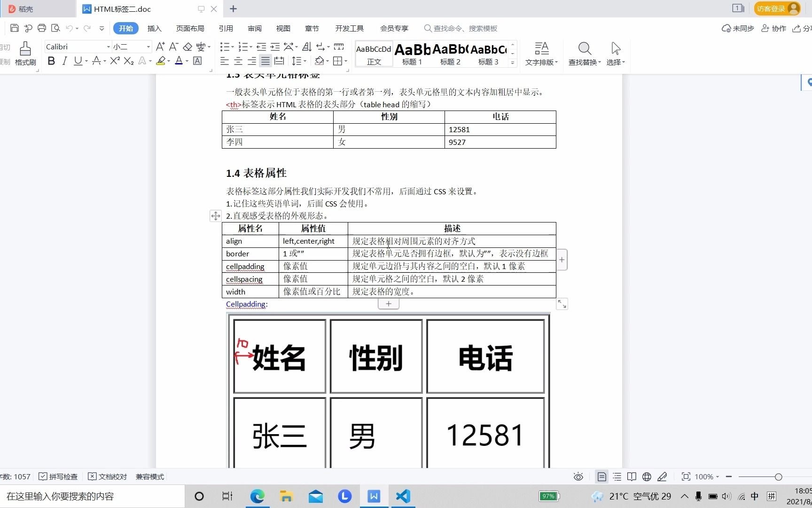Click the text highlight color icon
The image size is (812, 508).
click(x=160, y=61)
